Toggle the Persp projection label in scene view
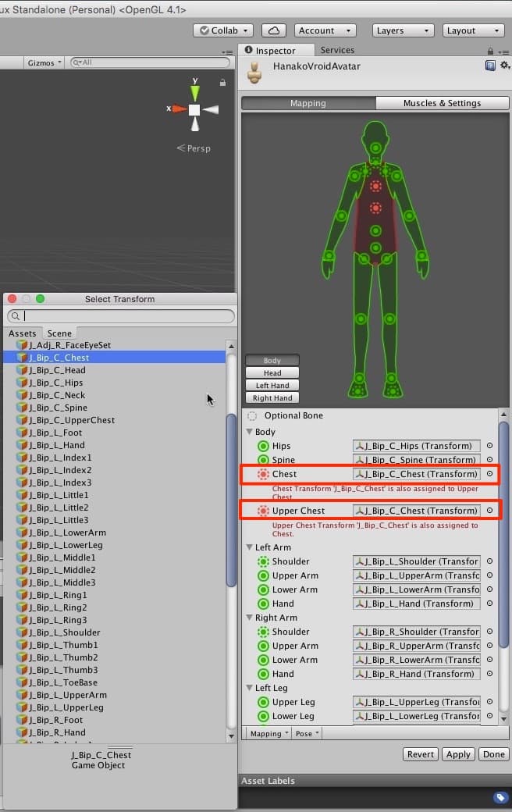 [x=194, y=148]
